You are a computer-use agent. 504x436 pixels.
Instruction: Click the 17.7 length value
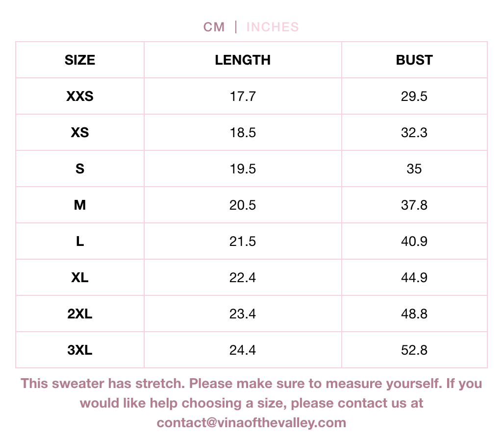click(x=243, y=97)
